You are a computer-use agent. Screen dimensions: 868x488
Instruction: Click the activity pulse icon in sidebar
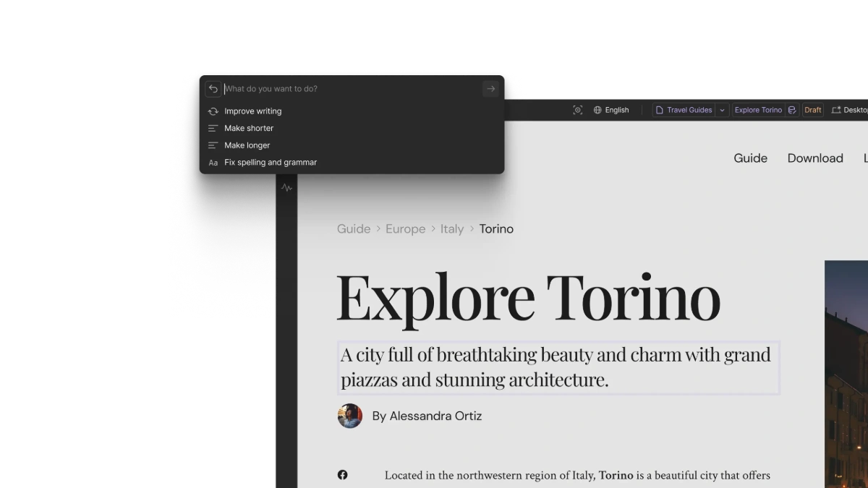(x=286, y=188)
